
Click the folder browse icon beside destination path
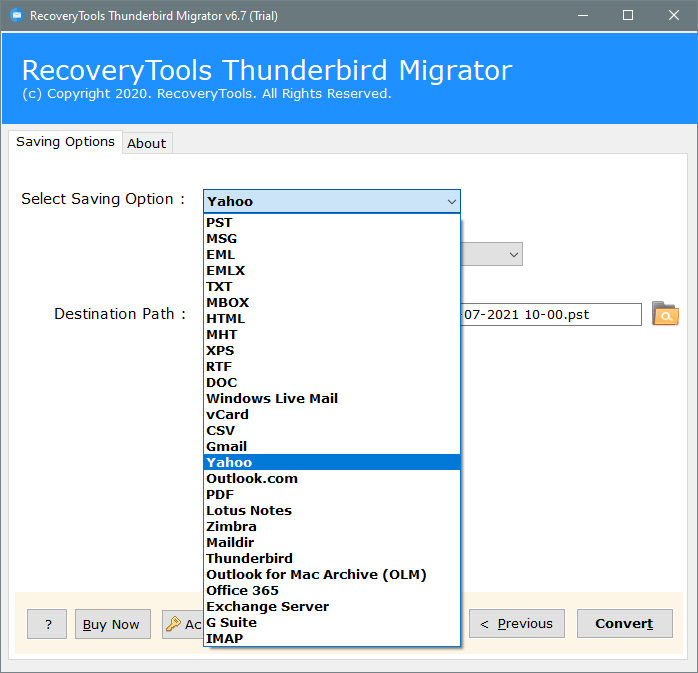pos(665,314)
